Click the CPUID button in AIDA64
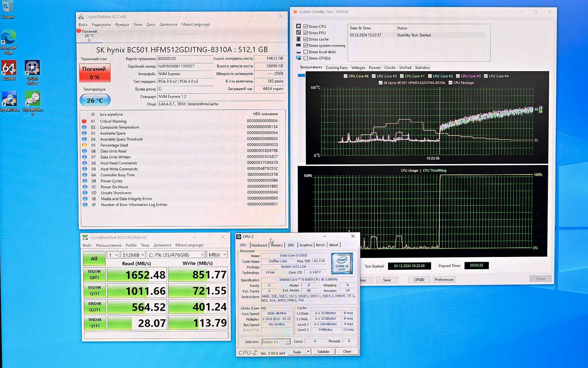The height and width of the screenshot is (368, 588). click(x=419, y=280)
